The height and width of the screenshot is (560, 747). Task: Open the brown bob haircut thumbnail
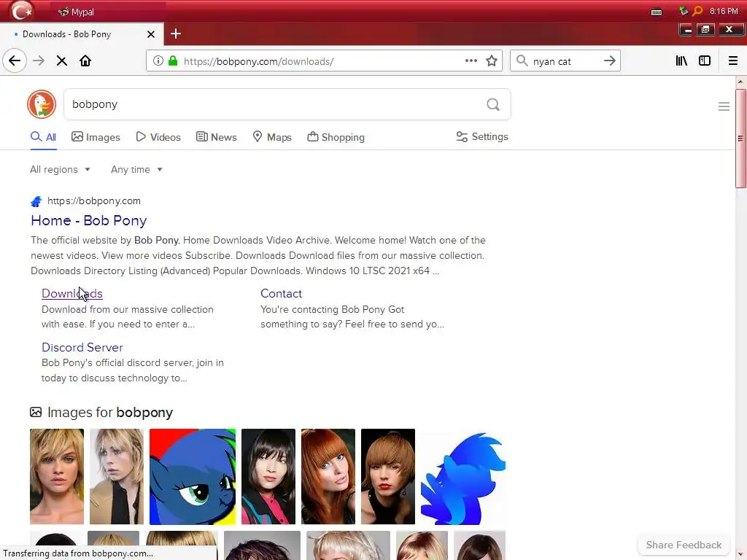(x=388, y=477)
